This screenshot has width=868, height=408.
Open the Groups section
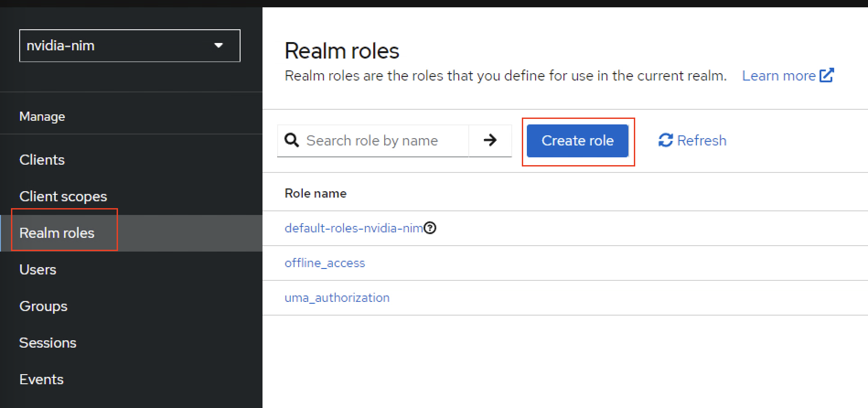[x=43, y=306]
